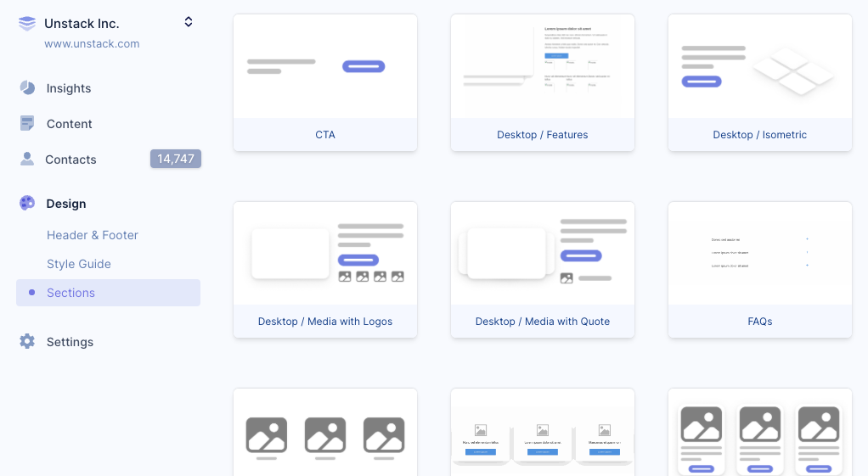Pick the Desktop / Media with Logos template
Viewport: 868px width, 476px height.
coord(325,270)
